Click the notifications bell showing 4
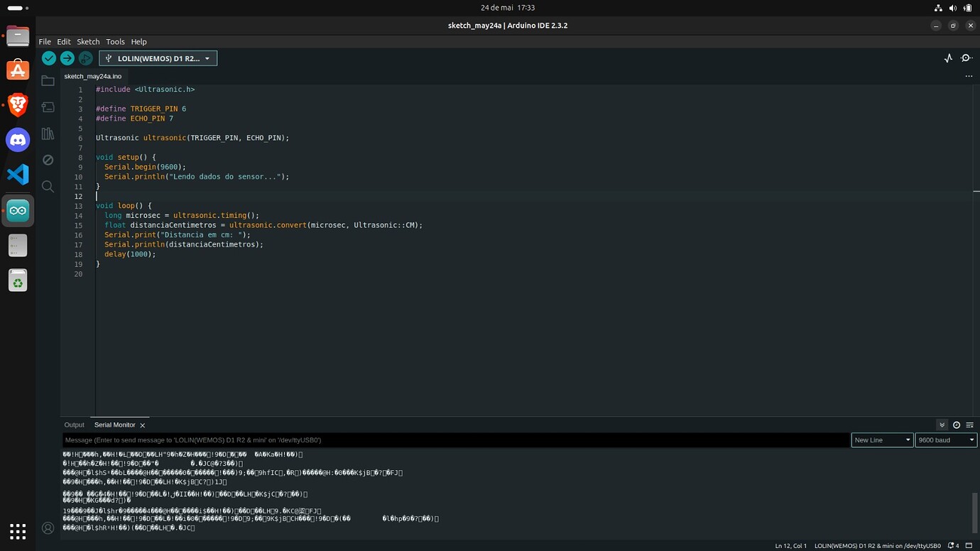This screenshot has width=980, height=551. click(x=953, y=546)
